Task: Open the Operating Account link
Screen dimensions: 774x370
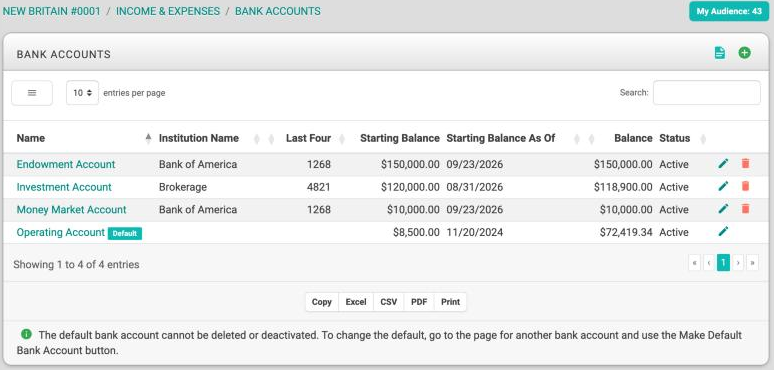Action: click(x=61, y=232)
